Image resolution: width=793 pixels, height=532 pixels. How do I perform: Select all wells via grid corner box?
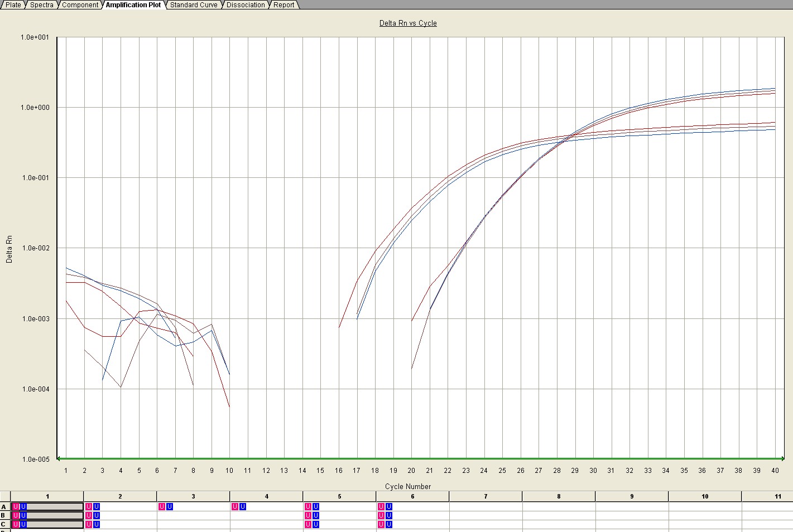click(5, 496)
